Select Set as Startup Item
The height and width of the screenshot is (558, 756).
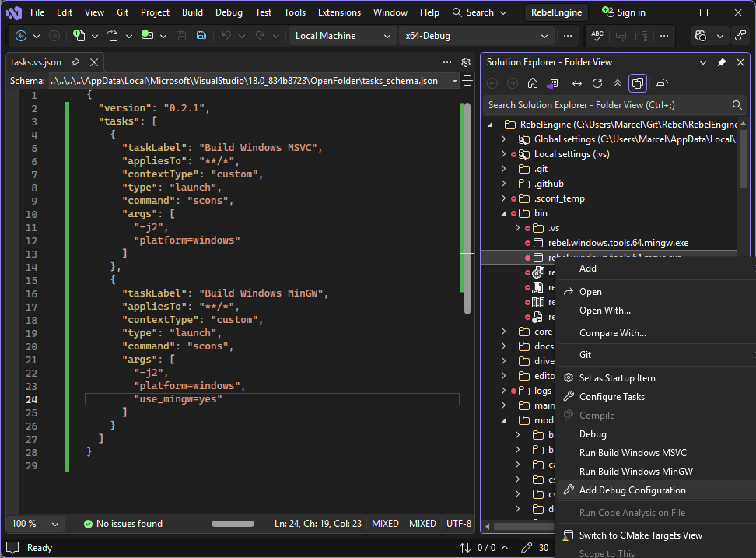[656, 378]
